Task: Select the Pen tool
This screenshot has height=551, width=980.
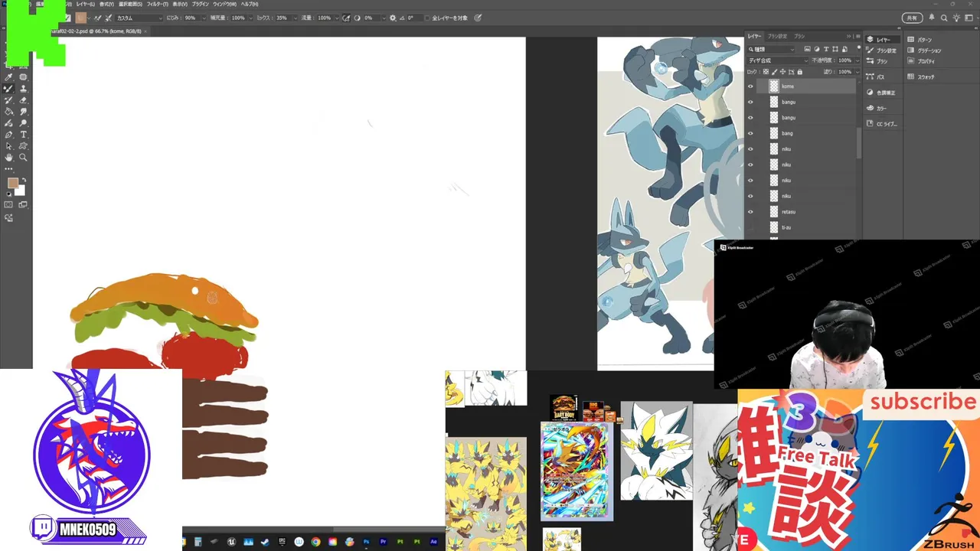Action: [8, 135]
